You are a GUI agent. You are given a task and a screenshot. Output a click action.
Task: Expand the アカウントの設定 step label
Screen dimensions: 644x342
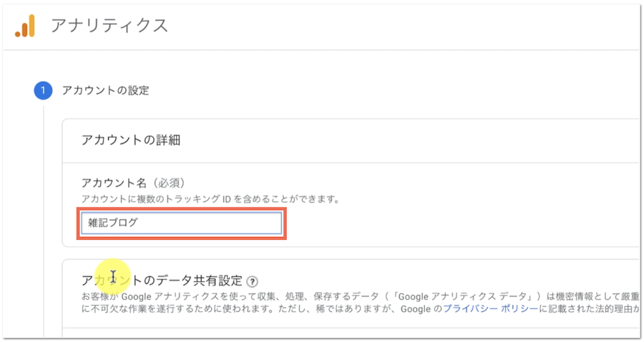[x=105, y=90]
